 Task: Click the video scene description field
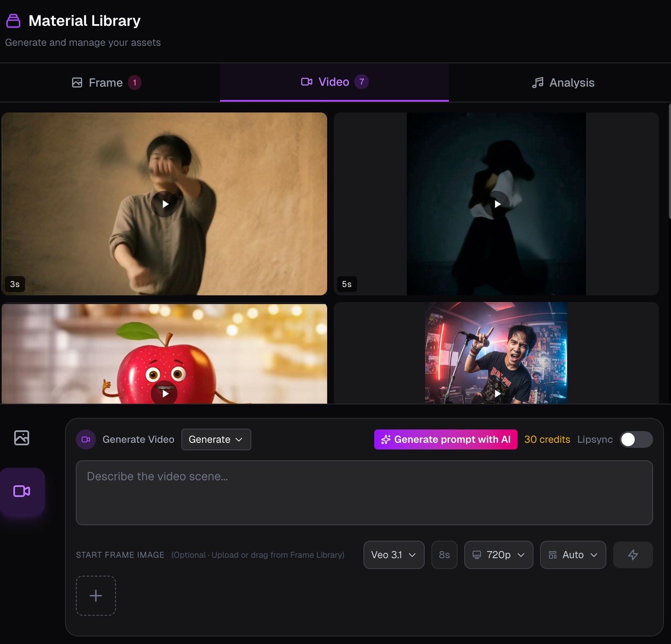(364, 492)
